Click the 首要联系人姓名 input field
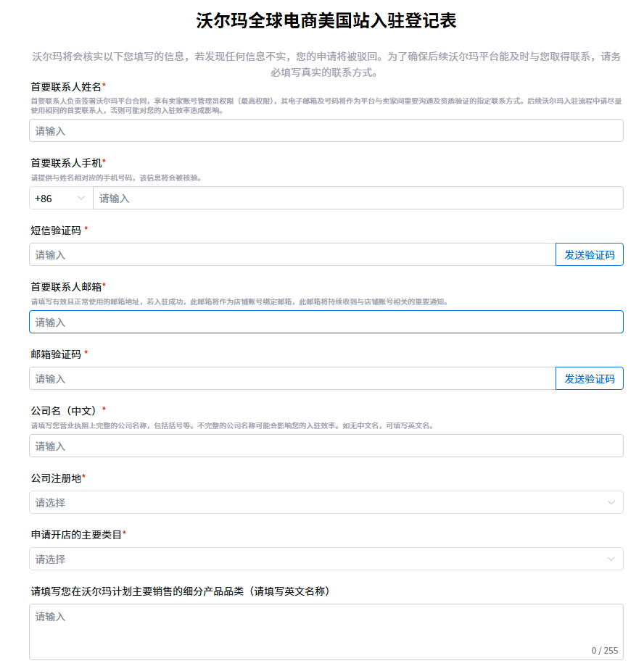Image resolution: width=644 pixels, height=666 pixels. (x=326, y=130)
